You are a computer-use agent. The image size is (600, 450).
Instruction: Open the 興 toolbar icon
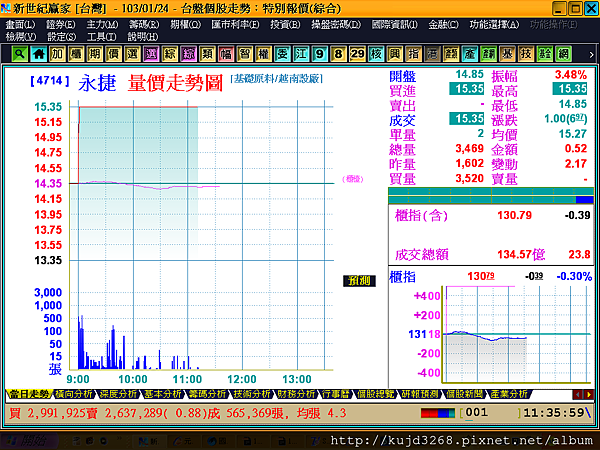click(x=395, y=54)
